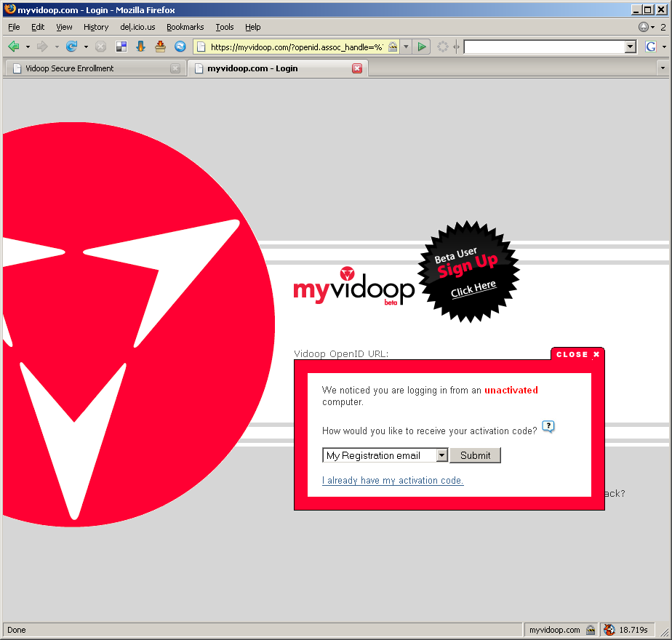This screenshot has width=672, height=640.
Task: Click the Vidoop OpenID URL label
Action: point(341,353)
